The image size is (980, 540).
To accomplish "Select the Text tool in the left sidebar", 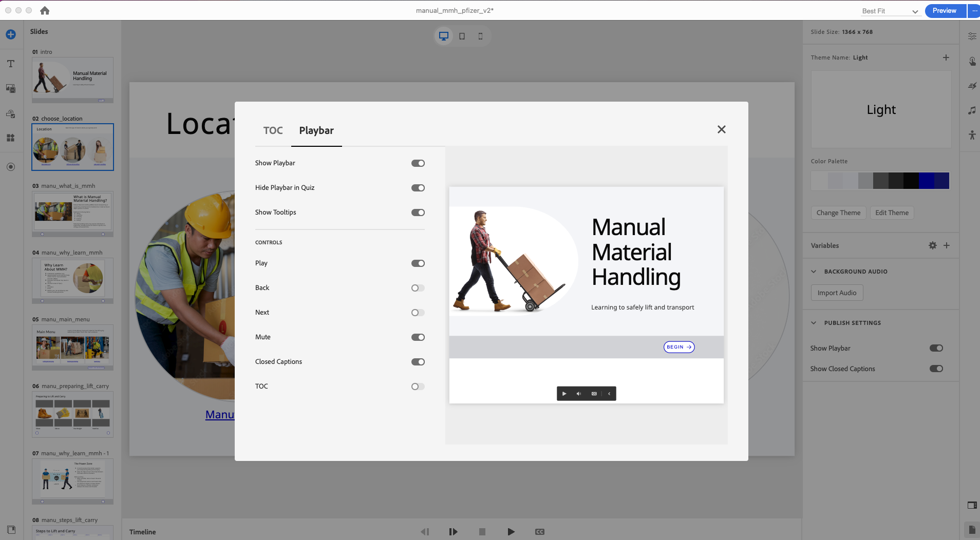I will (11, 64).
